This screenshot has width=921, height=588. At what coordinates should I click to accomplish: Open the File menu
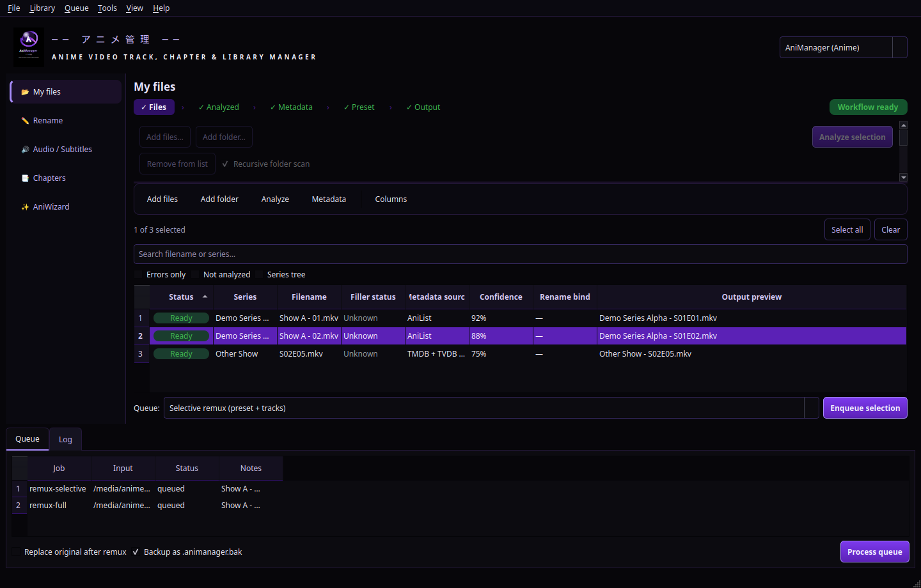click(x=14, y=8)
